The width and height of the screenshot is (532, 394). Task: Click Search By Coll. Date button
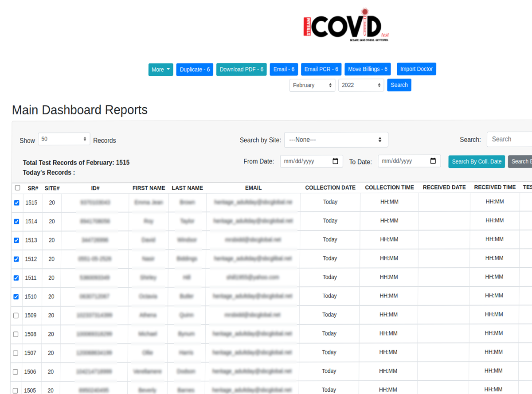point(476,162)
